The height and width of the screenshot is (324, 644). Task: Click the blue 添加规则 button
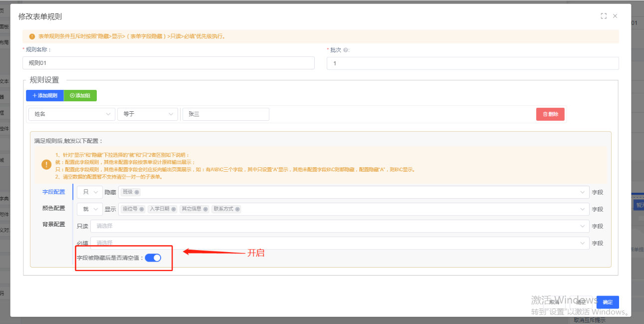click(45, 95)
